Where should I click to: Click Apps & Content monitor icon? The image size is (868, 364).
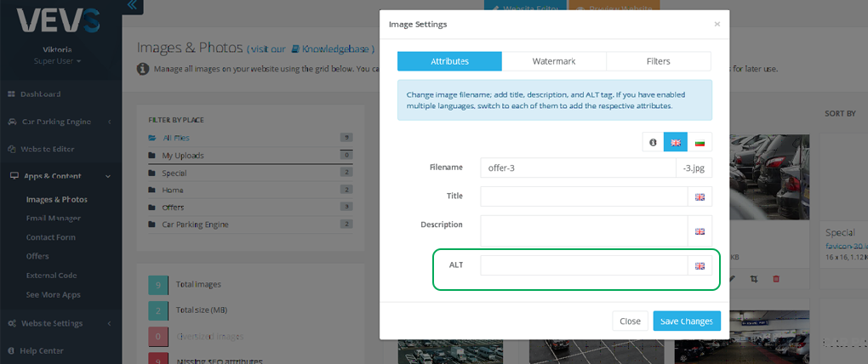tap(15, 176)
